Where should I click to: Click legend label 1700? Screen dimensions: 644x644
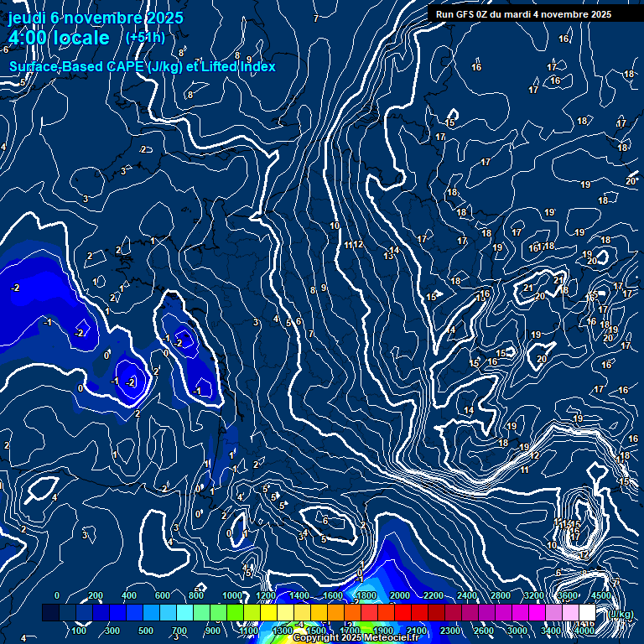350,631
